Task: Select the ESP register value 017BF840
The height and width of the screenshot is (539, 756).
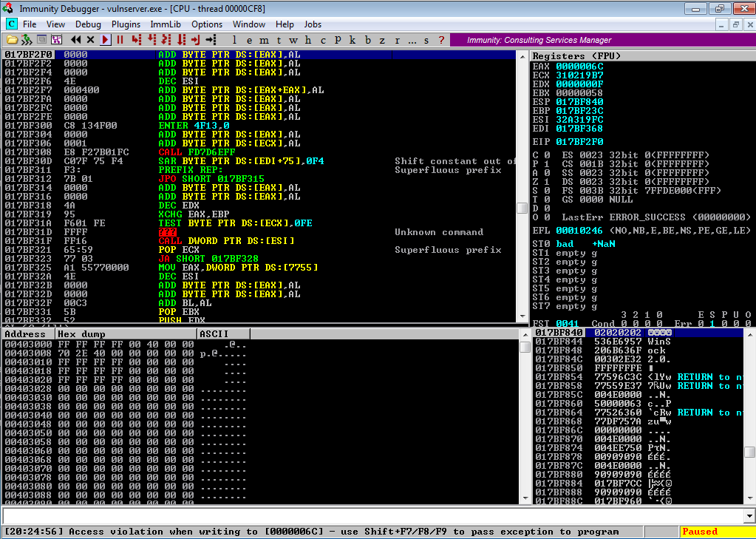Action: [579, 102]
